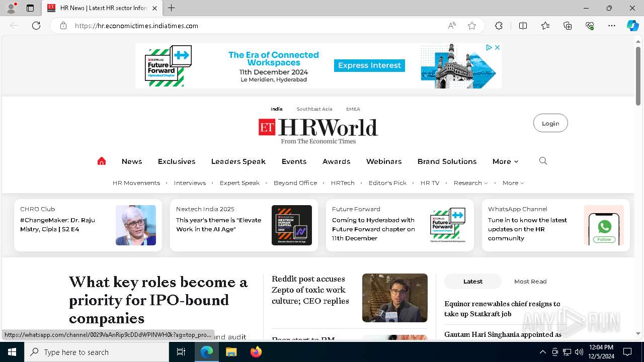Open IPO-bound companies headline
This screenshot has width=644, height=362.
(158, 300)
